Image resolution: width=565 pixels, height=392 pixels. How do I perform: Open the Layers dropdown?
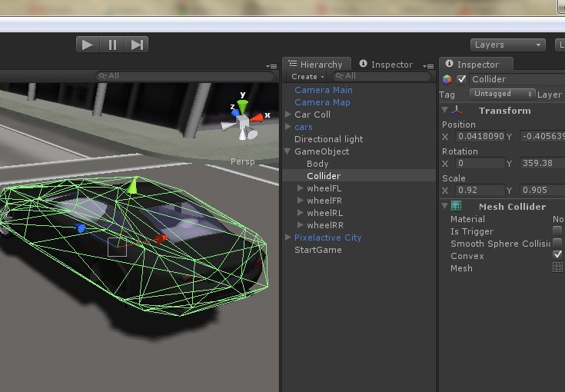click(507, 45)
